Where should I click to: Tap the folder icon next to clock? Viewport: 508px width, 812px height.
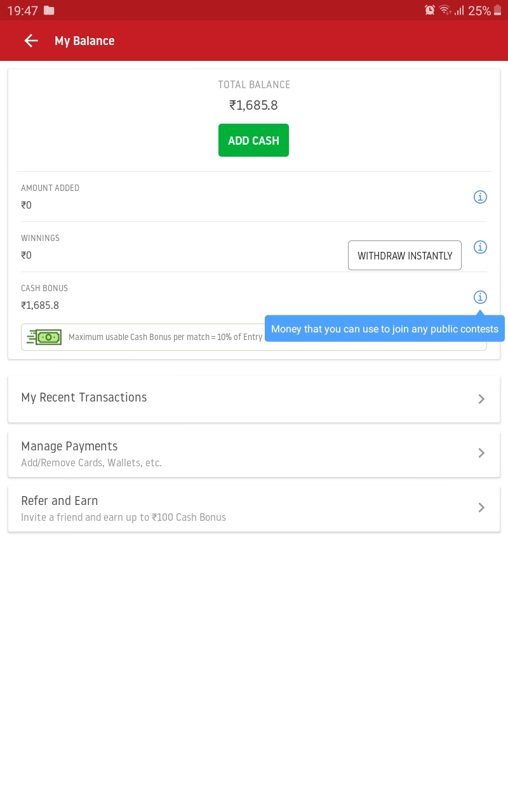pyautogui.click(x=49, y=10)
